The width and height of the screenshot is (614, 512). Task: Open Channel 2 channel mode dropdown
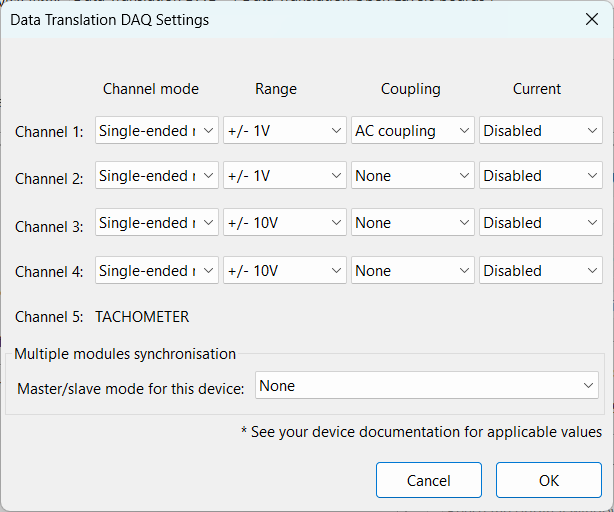click(156, 176)
